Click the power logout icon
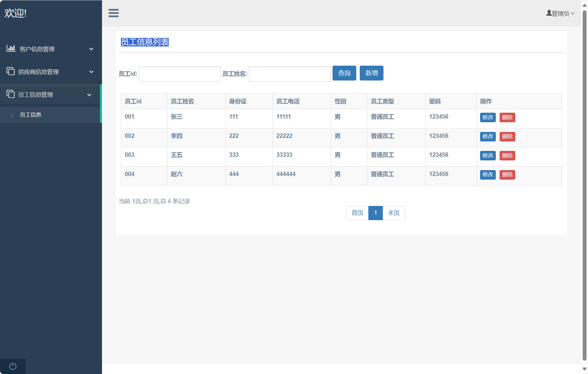588x374 pixels. [x=13, y=366]
